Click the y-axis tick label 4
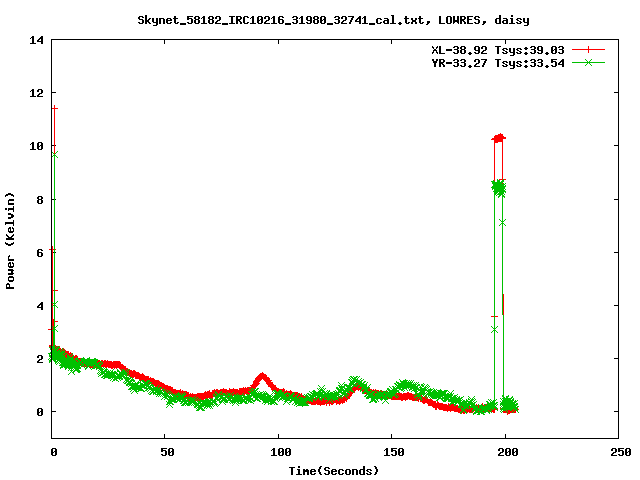The height and width of the screenshot is (480, 640). click(x=40, y=306)
